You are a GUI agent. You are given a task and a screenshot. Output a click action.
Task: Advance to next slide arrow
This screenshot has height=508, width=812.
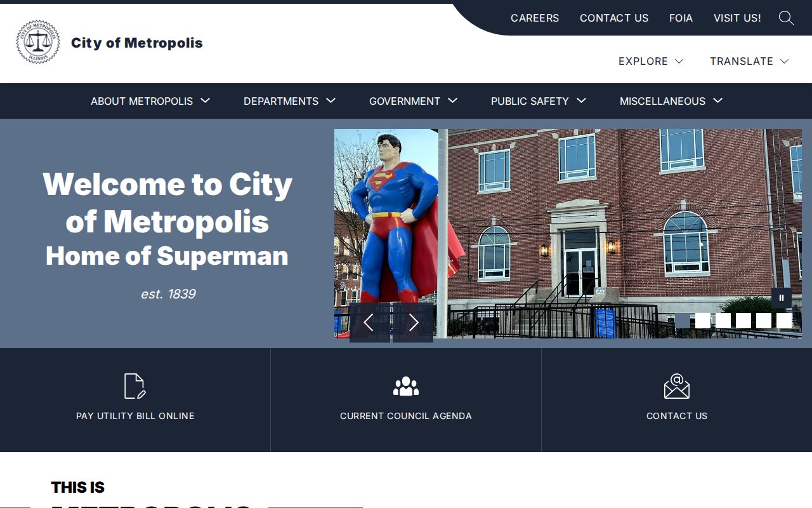pos(413,323)
